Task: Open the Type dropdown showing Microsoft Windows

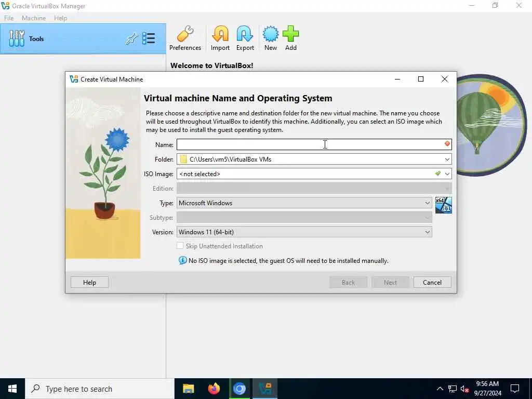Action: 304,203
